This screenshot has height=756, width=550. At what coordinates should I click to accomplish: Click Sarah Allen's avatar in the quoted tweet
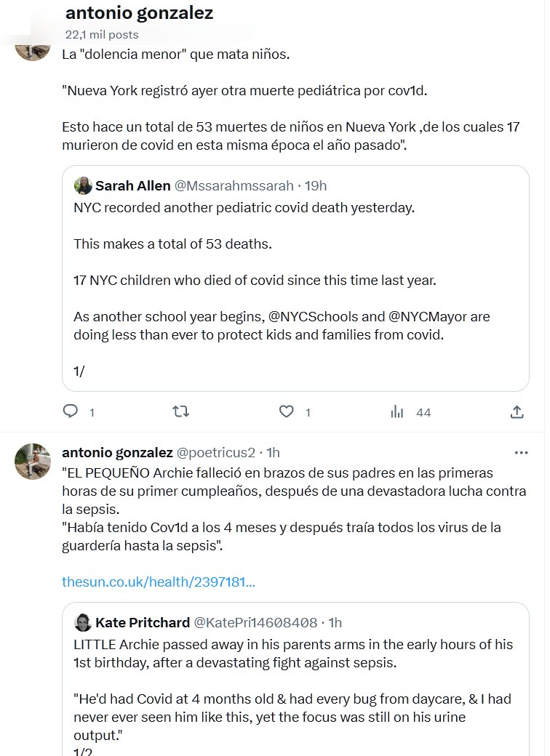click(83, 185)
